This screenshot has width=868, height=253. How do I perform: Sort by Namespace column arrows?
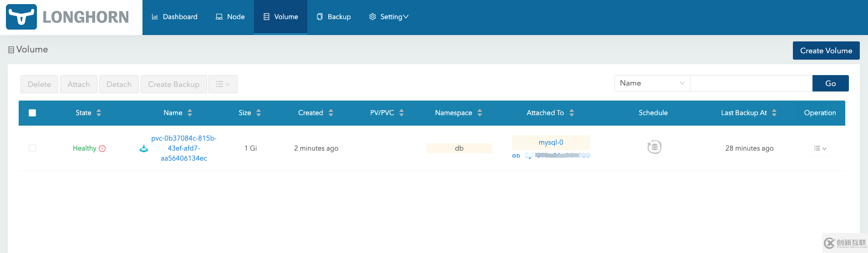point(480,113)
